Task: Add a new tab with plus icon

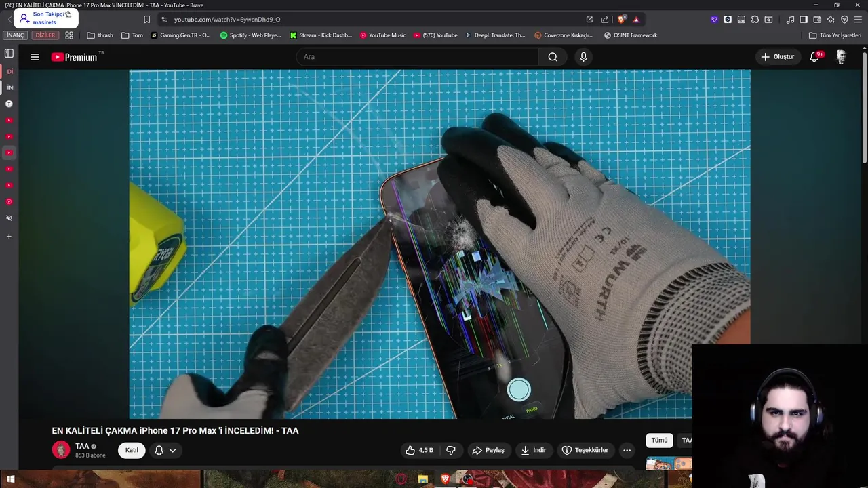Action: click(x=9, y=237)
